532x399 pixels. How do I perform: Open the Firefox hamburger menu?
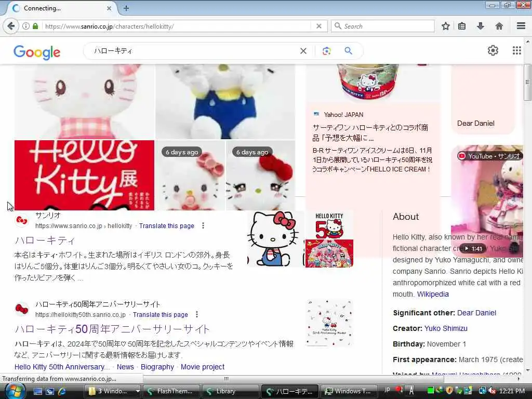(521, 26)
